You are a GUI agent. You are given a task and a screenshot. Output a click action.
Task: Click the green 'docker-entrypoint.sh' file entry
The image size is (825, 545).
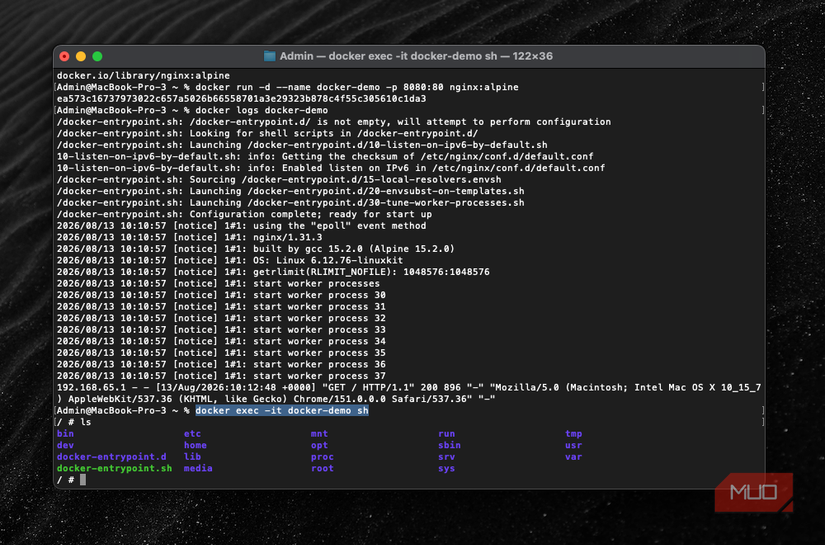(x=114, y=469)
